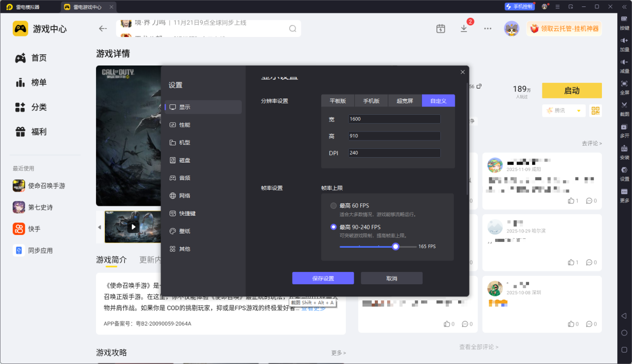Go back with the left arrow in 游戏中心
632x364 pixels.
[x=103, y=29]
